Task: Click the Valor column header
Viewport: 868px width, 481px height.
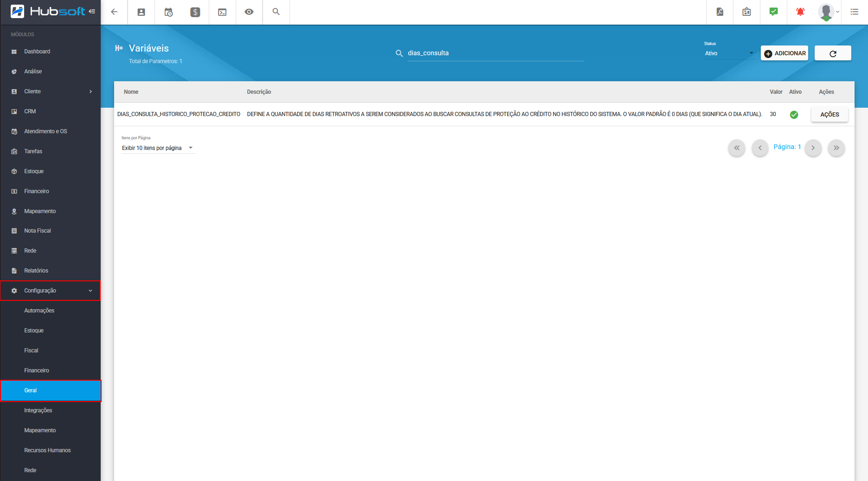Action: [x=776, y=92]
